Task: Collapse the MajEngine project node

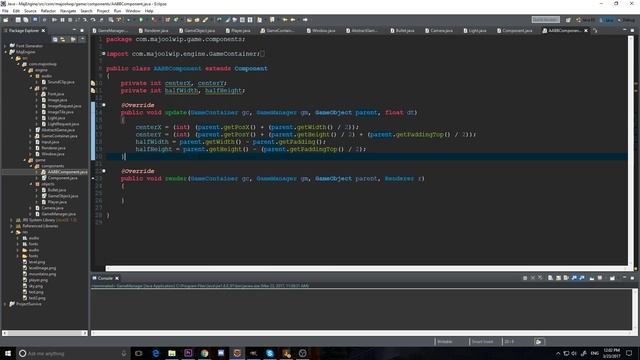Action: point(5,52)
